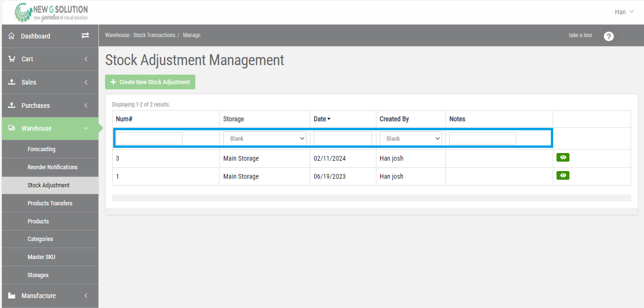This screenshot has height=308, width=644.
Task: View stock adjustment number 1 eye icon
Action: coord(563,176)
